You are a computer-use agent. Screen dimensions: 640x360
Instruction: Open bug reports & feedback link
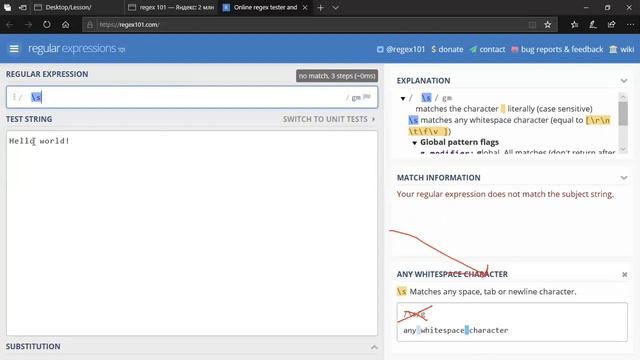click(557, 49)
